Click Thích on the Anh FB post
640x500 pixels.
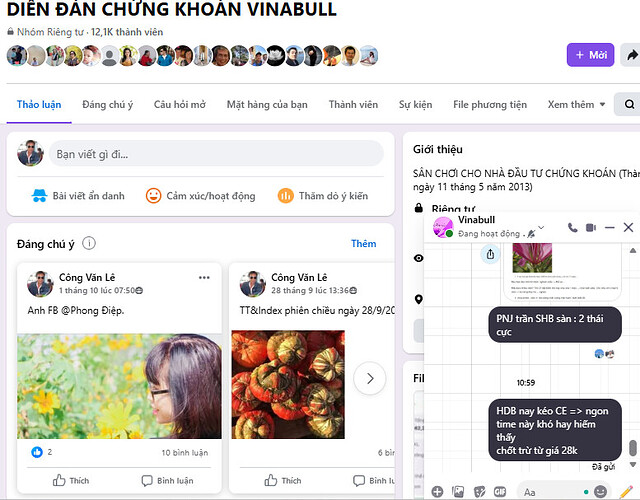[71, 480]
